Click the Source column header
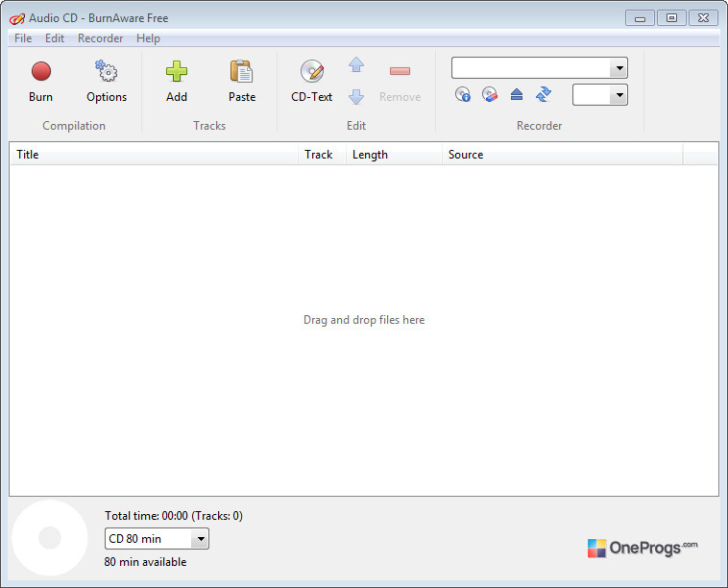 click(562, 155)
